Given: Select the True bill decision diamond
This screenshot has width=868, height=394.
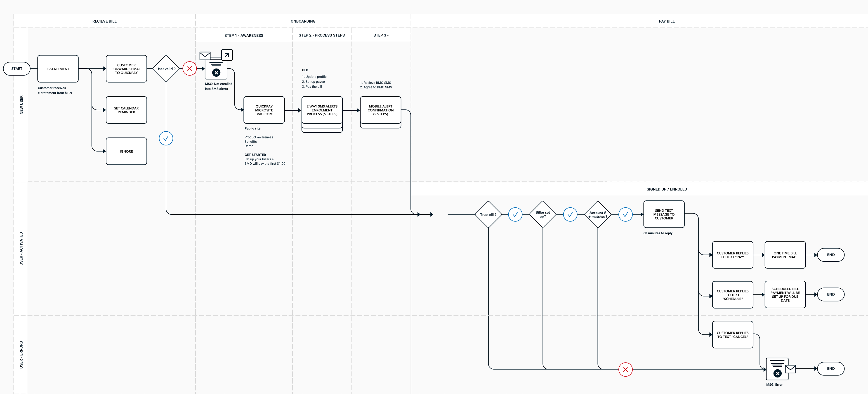Looking at the screenshot, I should (488, 214).
